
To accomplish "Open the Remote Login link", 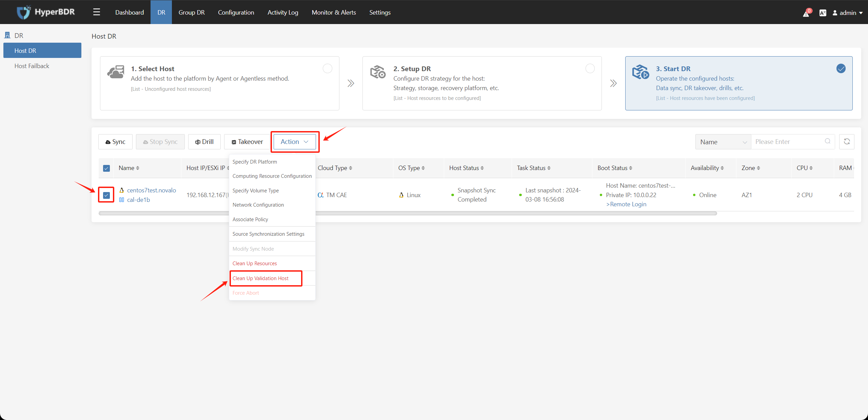I will (x=626, y=204).
